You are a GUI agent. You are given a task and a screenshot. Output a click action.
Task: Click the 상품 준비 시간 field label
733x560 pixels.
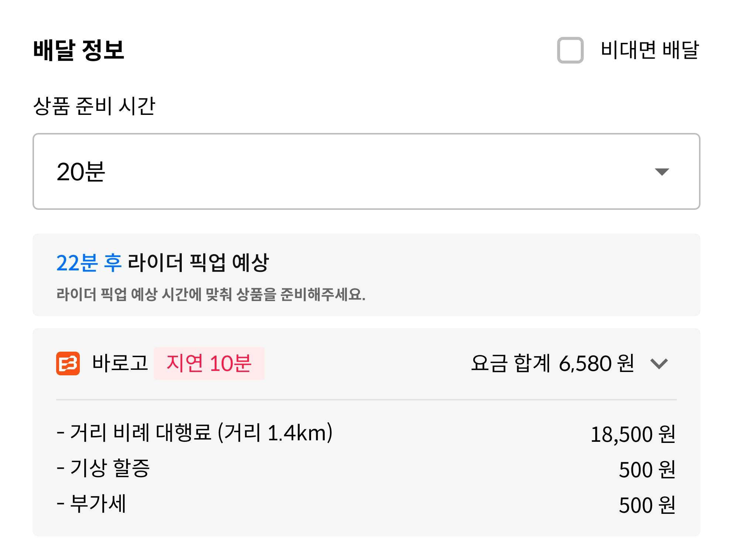tap(94, 106)
